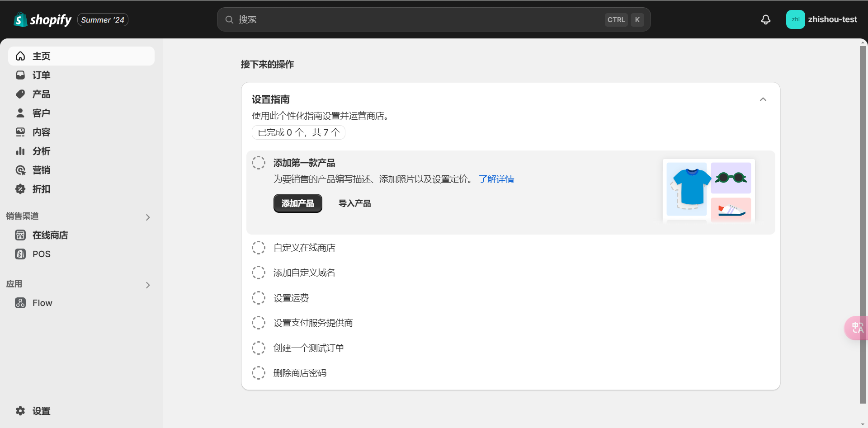Expand the 销售渠道 section chevron
Image resolution: width=868 pixels, height=428 pixels.
pyautogui.click(x=148, y=217)
